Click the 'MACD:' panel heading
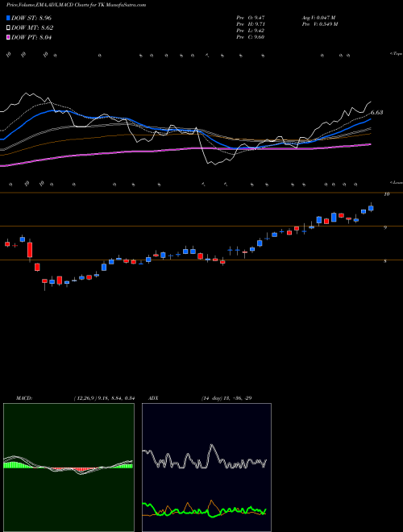Image resolution: width=403 pixels, height=532 pixels. coord(24,398)
